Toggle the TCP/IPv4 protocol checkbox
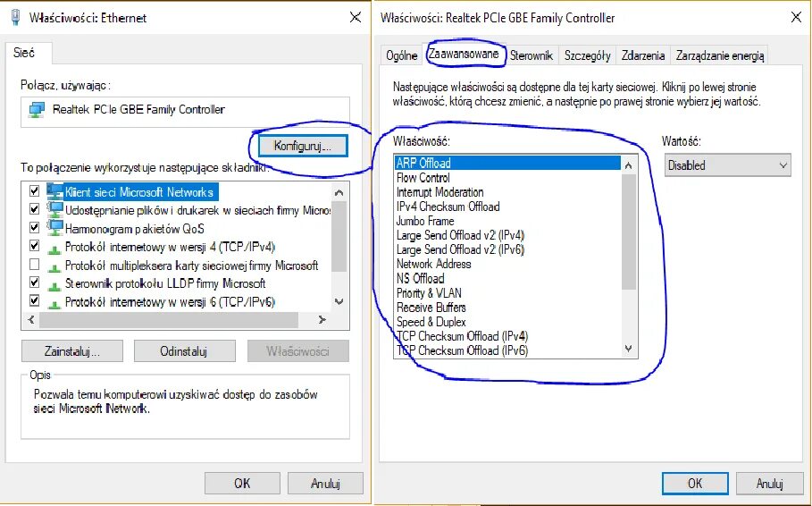Viewport: 812px width, 506px height. point(34,246)
